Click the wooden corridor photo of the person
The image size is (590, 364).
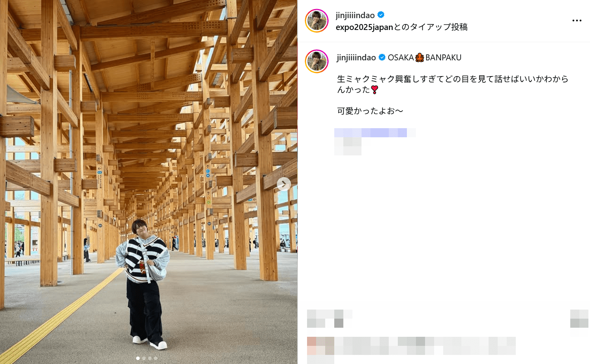click(148, 182)
